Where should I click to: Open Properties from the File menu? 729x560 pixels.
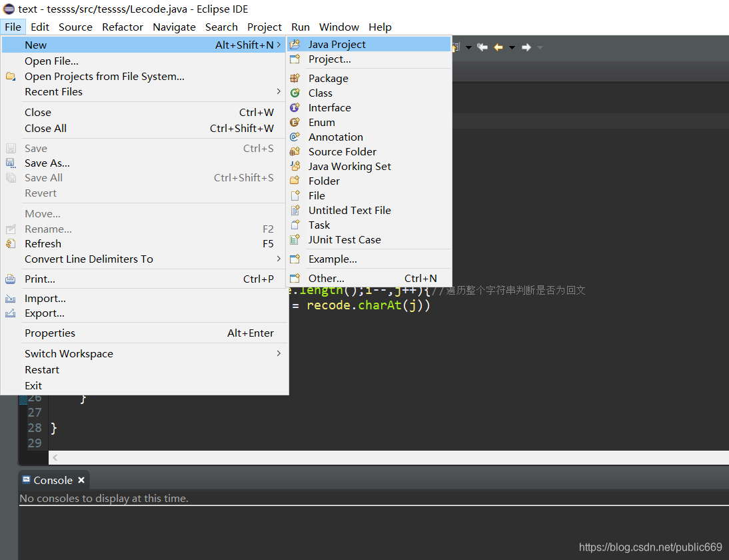144,333
